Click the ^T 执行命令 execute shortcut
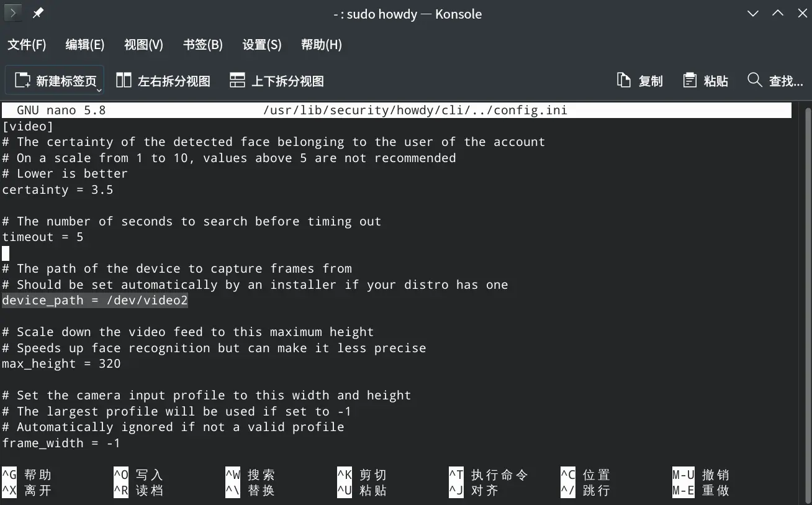Image resolution: width=812 pixels, height=505 pixels. 489,475
